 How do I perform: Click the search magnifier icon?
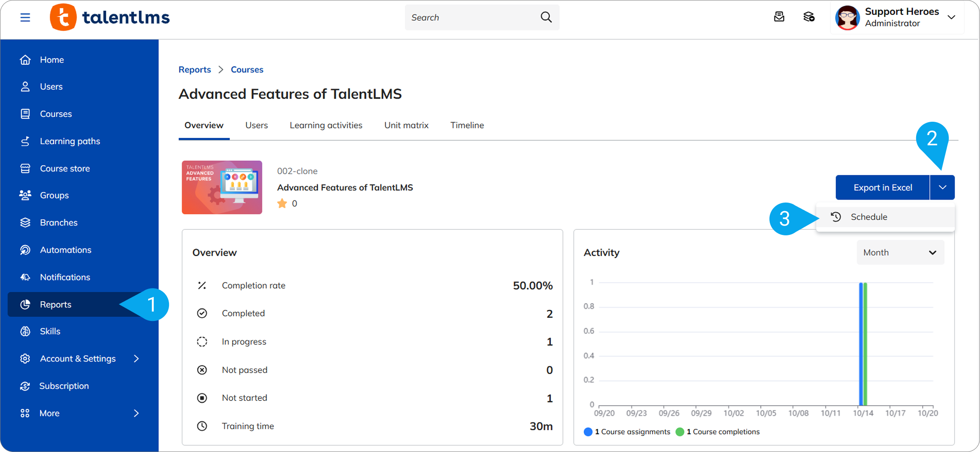pos(546,17)
